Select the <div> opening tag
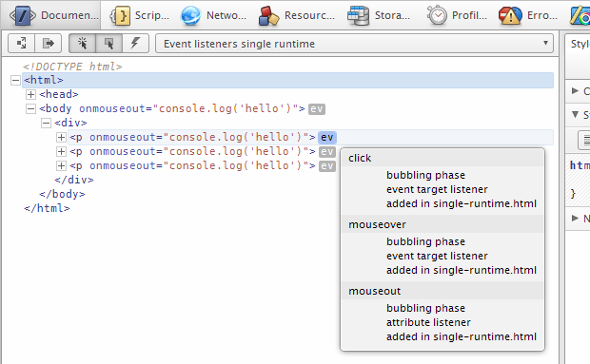Viewport: 590px width, 364px height. click(70, 123)
